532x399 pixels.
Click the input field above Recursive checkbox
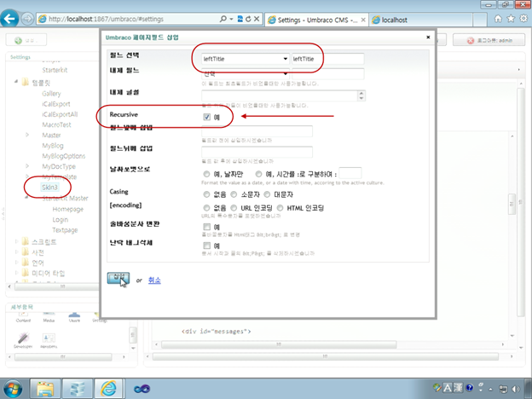tap(280, 95)
